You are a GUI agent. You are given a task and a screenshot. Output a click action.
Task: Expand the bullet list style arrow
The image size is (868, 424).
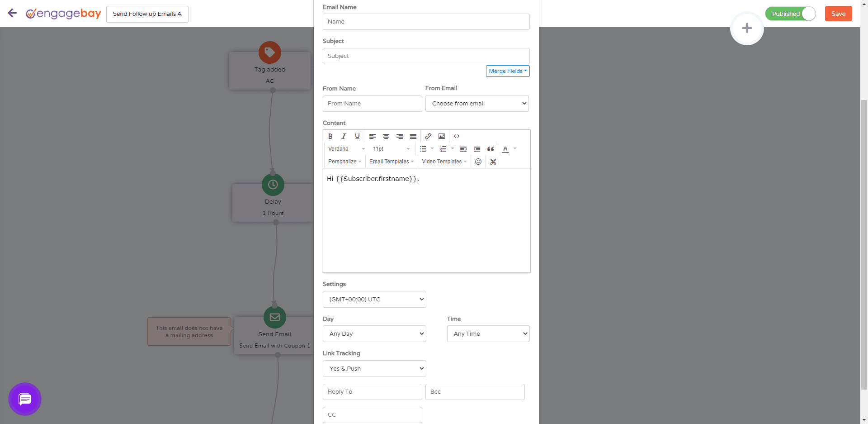tap(432, 149)
